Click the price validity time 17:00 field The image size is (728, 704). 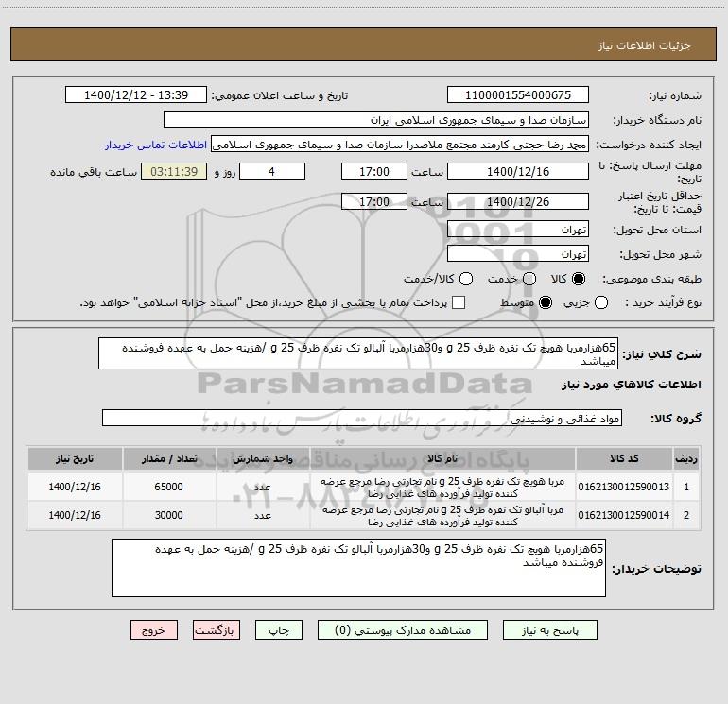pos(374,202)
